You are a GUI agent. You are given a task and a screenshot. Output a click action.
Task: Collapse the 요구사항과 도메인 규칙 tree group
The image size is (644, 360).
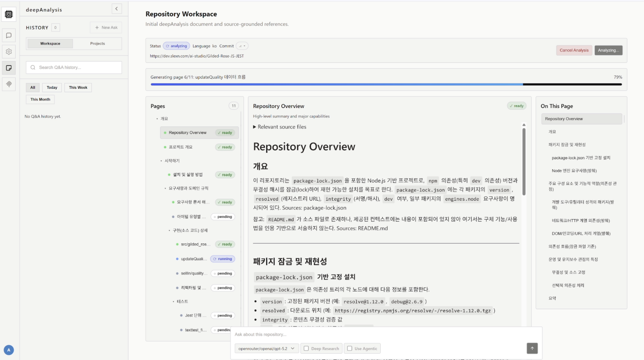[x=165, y=188]
